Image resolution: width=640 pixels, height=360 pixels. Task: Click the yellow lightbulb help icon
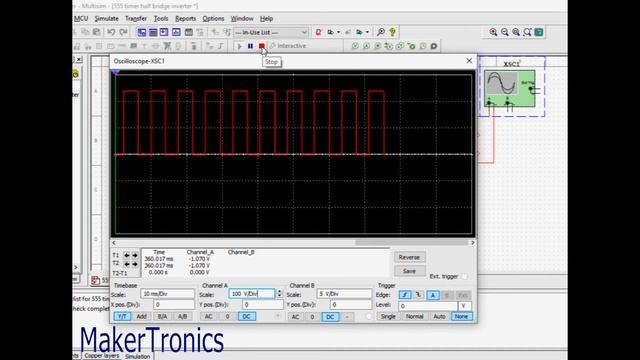[x=393, y=32]
